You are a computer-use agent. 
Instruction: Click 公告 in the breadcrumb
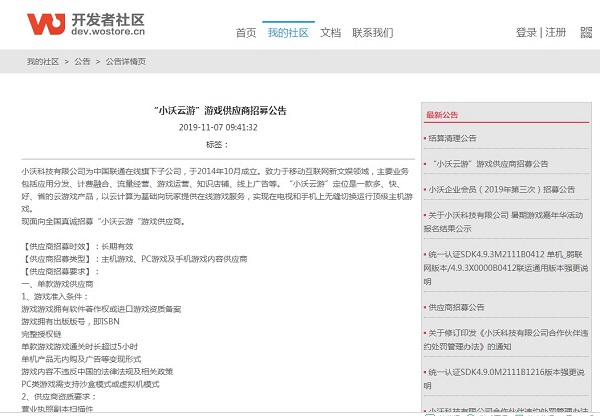(x=82, y=61)
